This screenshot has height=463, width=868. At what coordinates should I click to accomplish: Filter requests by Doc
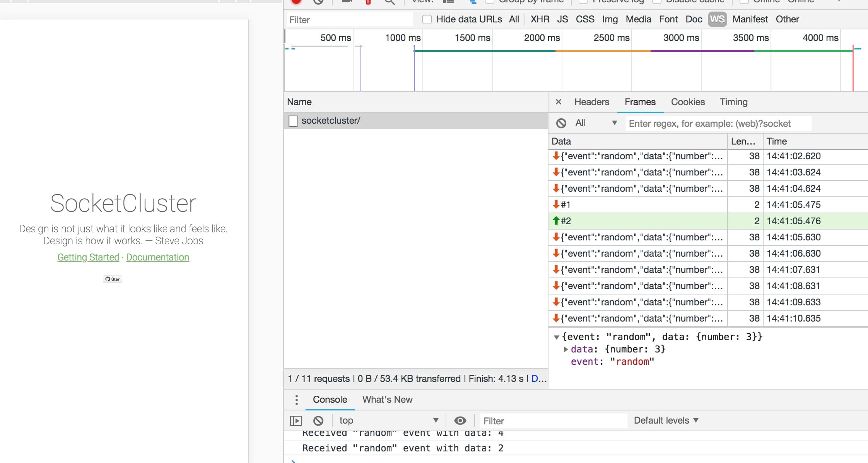pos(694,19)
